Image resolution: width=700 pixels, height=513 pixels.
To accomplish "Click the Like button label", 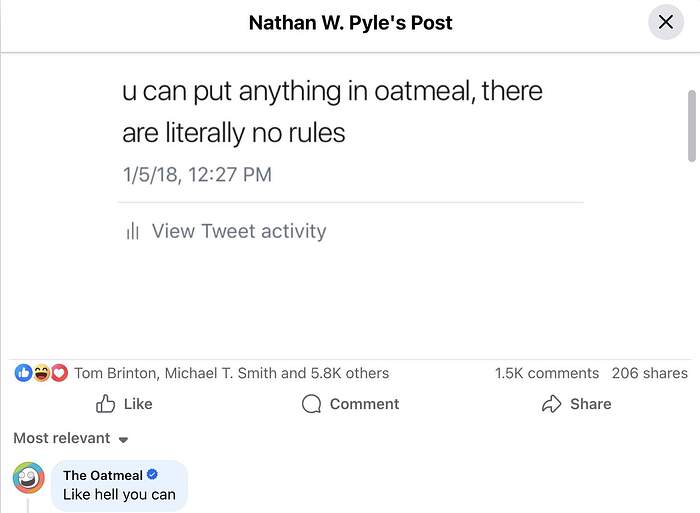I will (x=138, y=404).
